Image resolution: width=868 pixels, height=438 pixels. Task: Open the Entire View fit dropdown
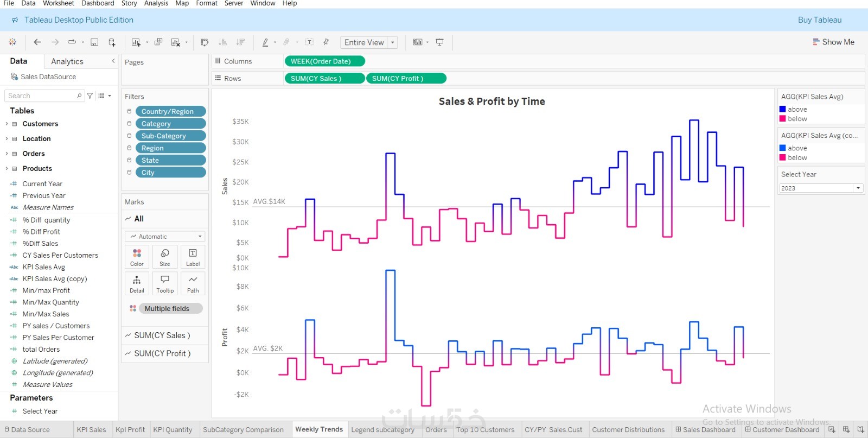tap(369, 42)
